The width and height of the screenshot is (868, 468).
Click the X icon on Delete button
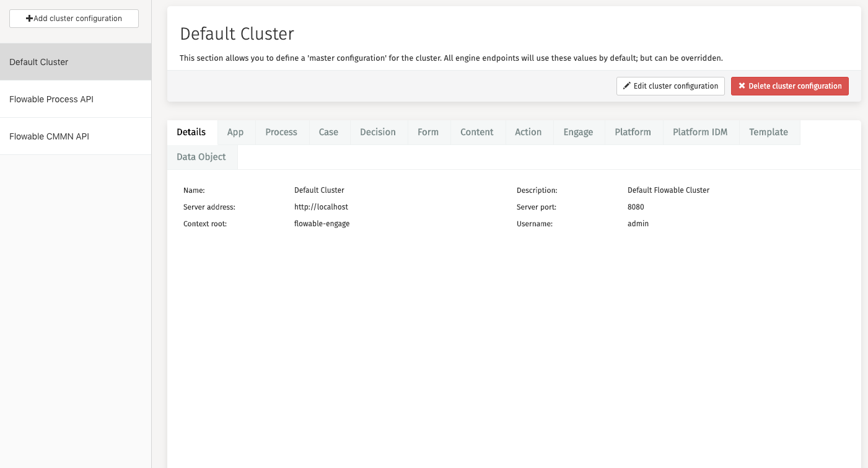click(x=742, y=86)
